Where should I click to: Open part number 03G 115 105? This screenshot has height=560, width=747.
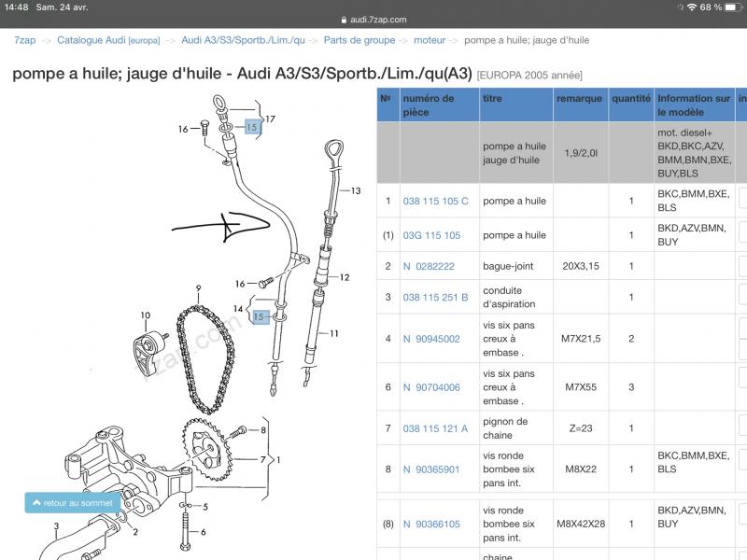(x=431, y=235)
